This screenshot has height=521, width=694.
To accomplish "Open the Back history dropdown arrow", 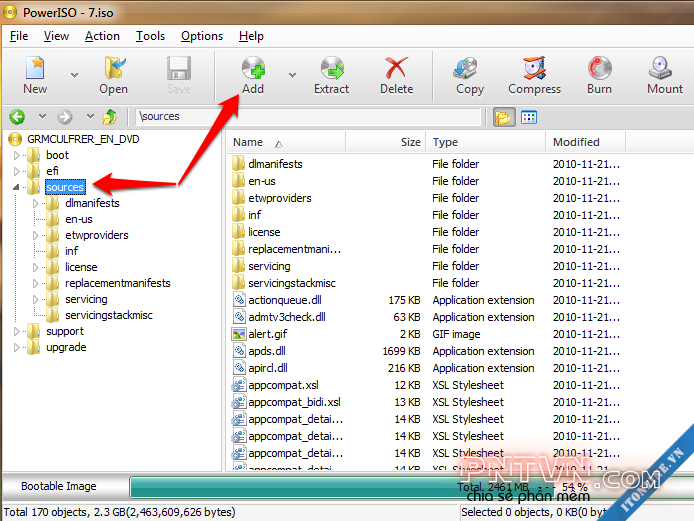I will (42, 116).
